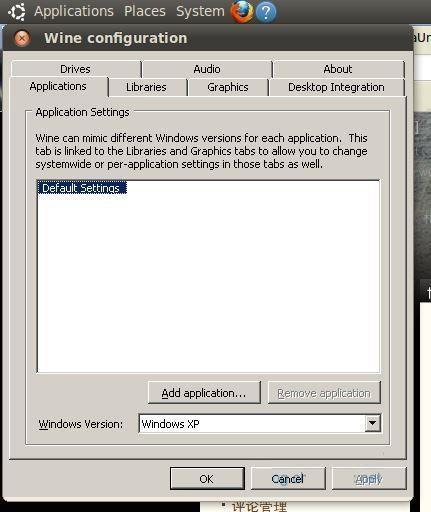
Task: Click the Remove application button
Action: pos(324,393)
